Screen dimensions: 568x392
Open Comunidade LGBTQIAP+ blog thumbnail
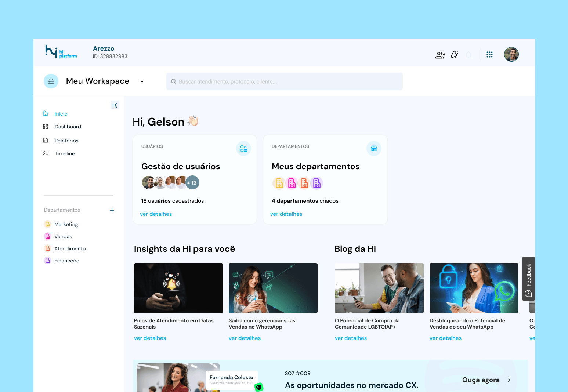(379, 288)
